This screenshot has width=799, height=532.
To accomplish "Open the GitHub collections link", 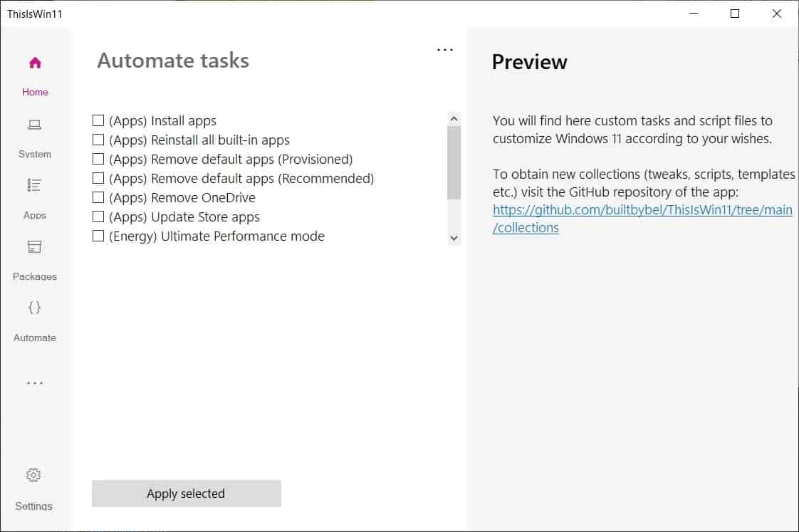I will 642,209.
